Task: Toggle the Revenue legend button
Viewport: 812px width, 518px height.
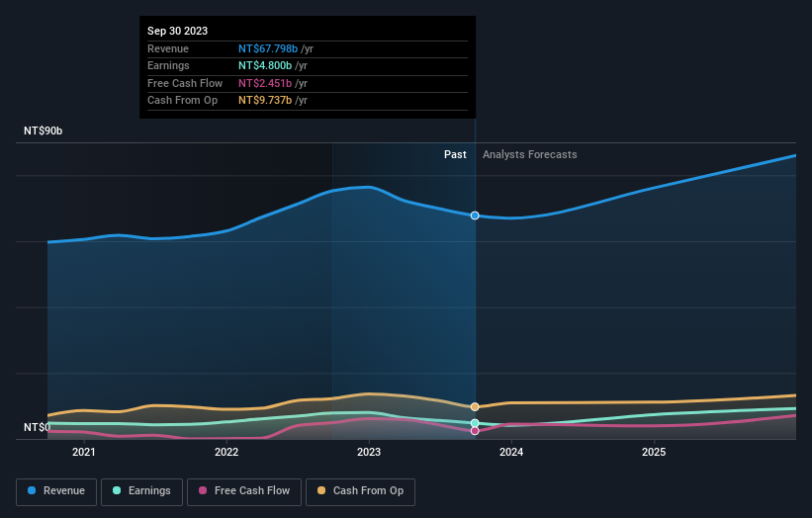Action: (x=56, y=491)
